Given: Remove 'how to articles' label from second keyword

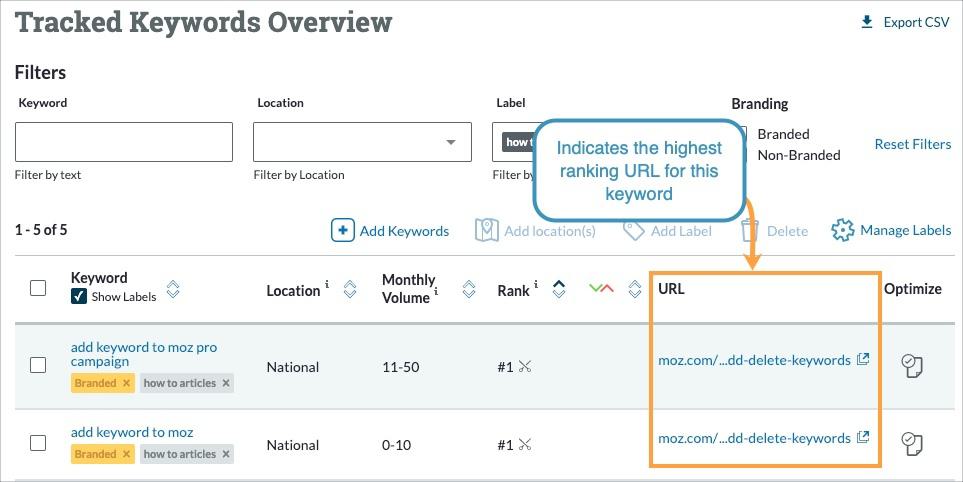Looking at the screenshot, I should tap(226, 454).
